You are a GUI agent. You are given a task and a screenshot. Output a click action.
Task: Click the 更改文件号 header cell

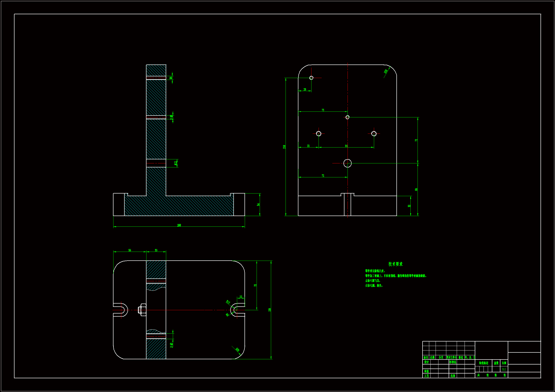tap(451, 357)
